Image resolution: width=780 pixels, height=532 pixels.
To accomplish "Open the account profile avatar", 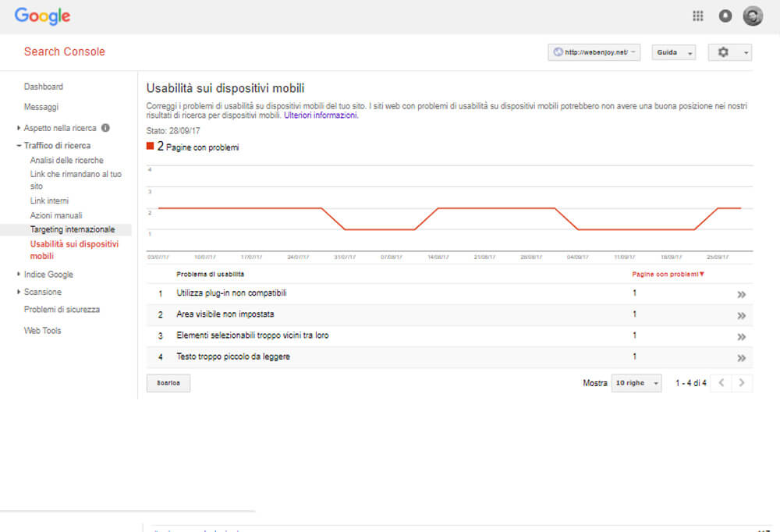I will pos(753,16).
